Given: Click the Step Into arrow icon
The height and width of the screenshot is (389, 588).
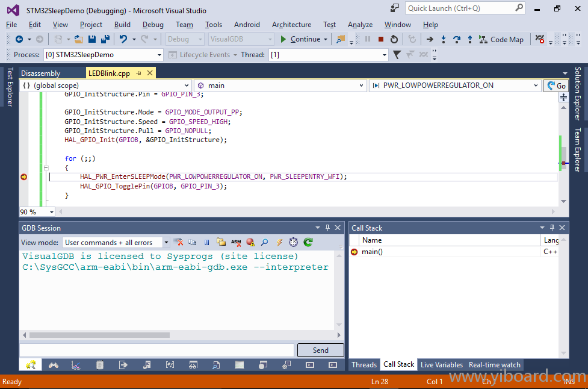Looking at the screenshot, I should (x=444, y=39).
